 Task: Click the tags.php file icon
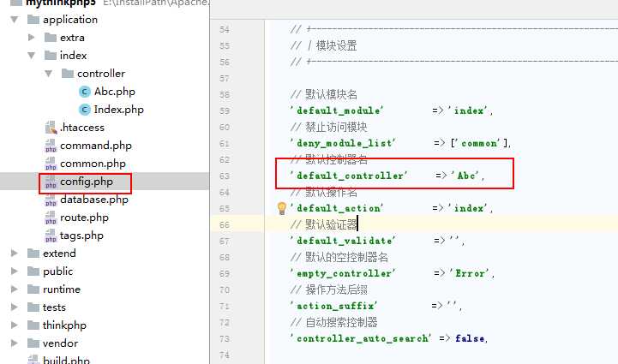pos(51,236)
